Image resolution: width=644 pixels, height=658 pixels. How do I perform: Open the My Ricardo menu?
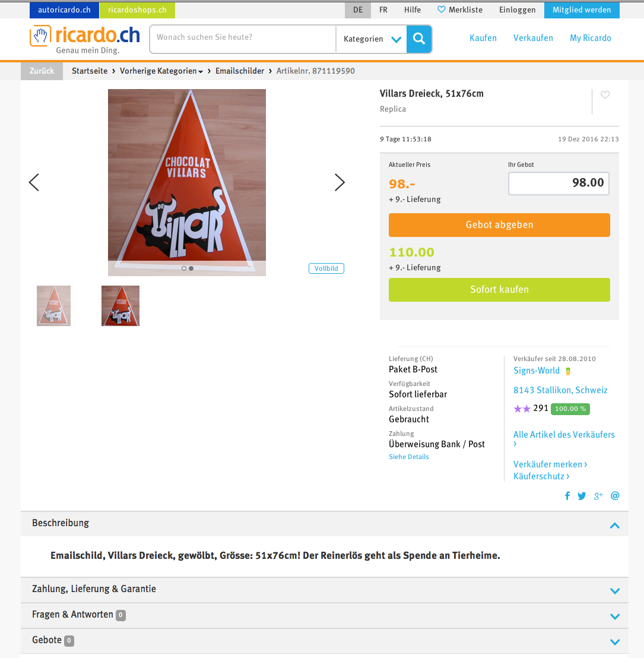(x=591, y=38)
